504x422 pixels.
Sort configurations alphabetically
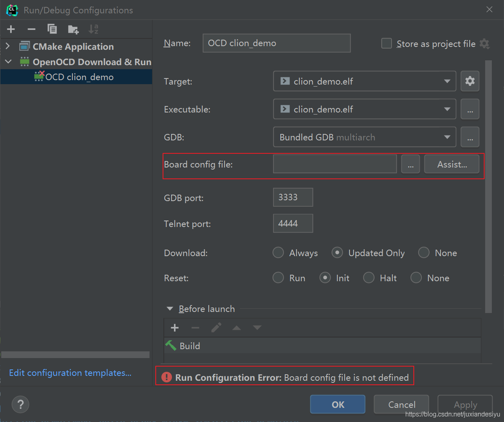(93, 29)
